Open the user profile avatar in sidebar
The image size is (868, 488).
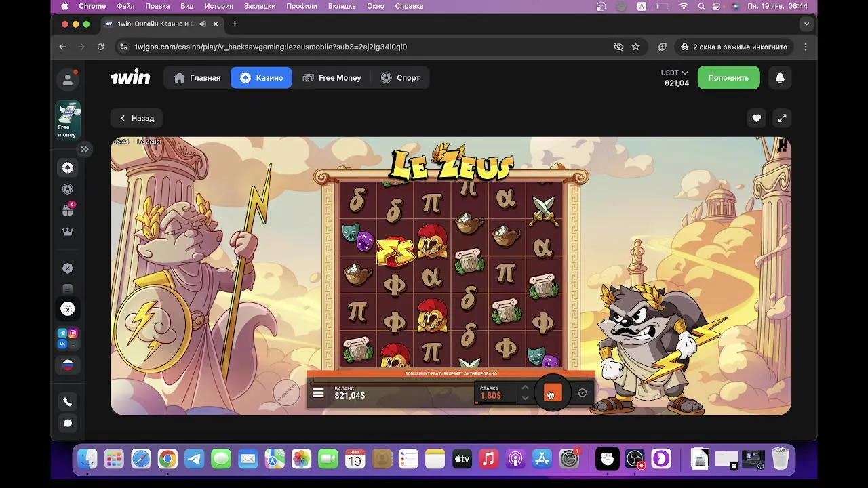click(x=68, y=80)
